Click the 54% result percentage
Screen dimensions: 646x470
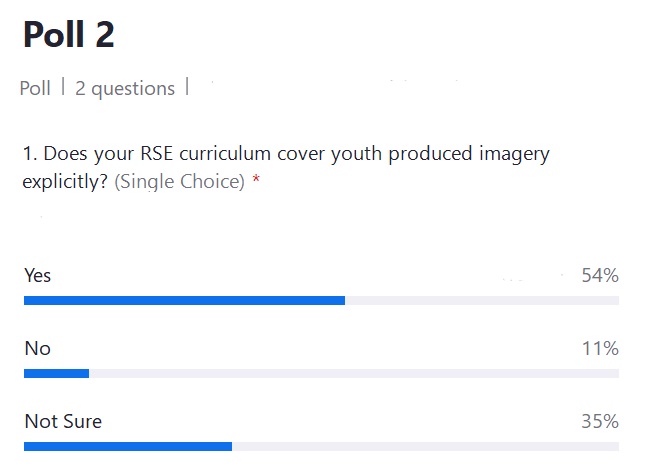coord(600,275)
